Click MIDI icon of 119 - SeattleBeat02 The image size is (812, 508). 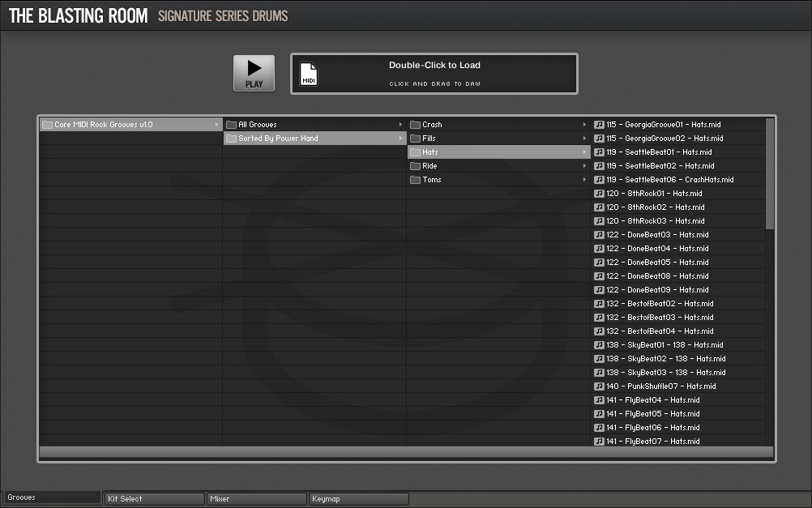(x=599, y=166)
